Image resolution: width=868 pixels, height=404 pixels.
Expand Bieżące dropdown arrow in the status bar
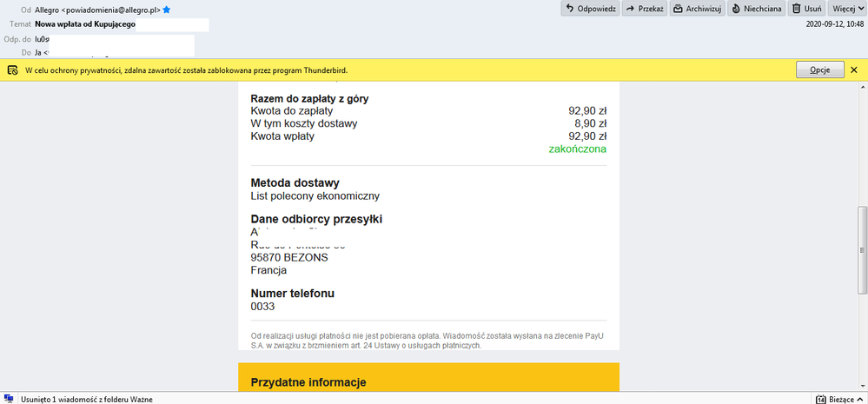pyautogui.click(x=861, y=398)
